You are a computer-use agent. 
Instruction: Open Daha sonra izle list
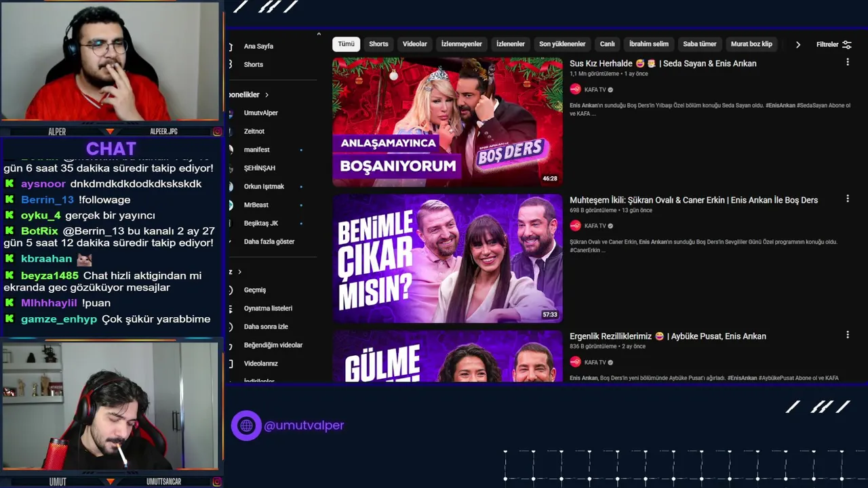pyautogui.click(x=266, y=327)
